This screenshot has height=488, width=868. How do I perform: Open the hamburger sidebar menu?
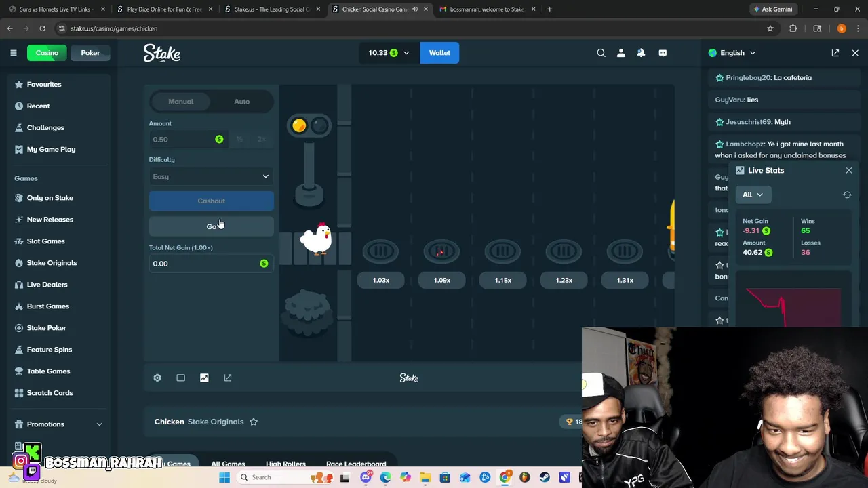tap(13, 53)
